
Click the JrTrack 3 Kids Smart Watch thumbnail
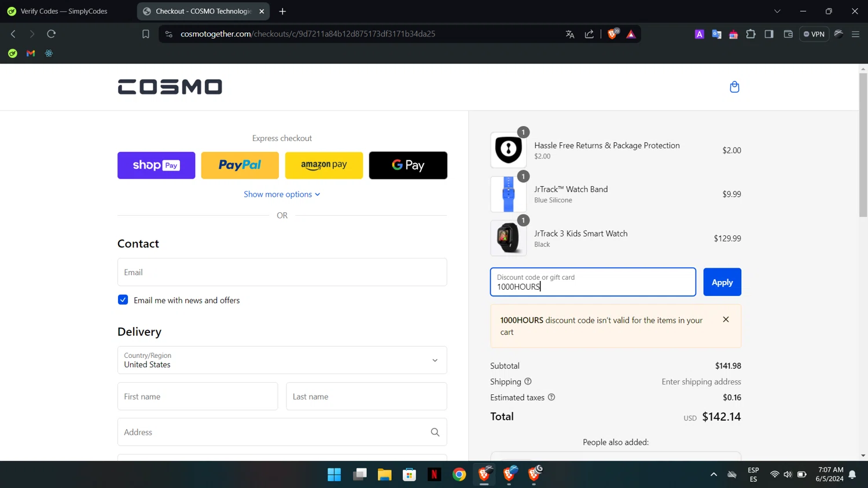[x=508, y=238]
